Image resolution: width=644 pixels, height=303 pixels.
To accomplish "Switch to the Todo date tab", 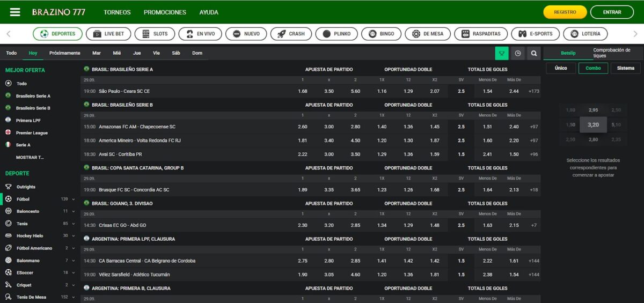I will tap(11, 53).
